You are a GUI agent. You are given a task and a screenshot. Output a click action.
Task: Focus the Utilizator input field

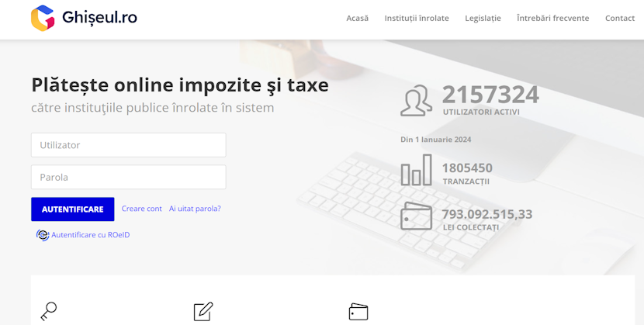point(129,145)
